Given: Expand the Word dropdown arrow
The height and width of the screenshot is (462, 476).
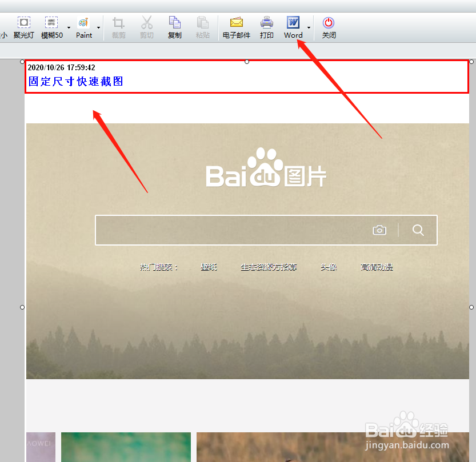Looking at the screenshot, I should (309, 27).
